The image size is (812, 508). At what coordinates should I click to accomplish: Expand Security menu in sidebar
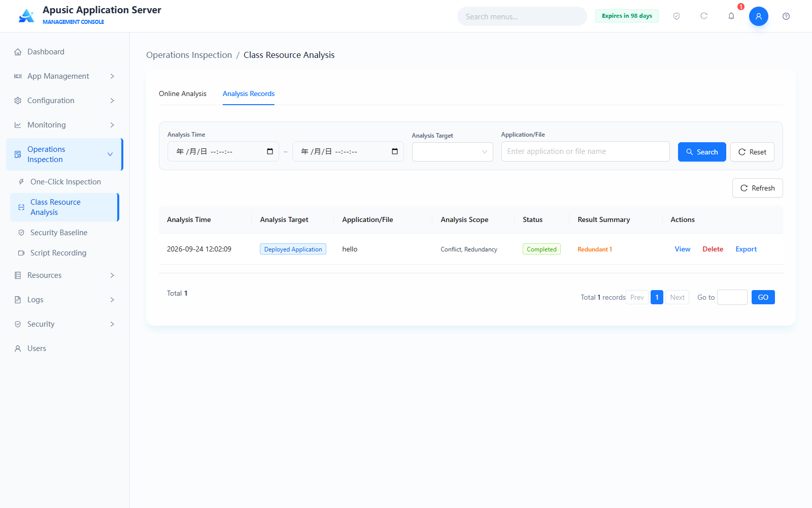pyautogui.click(x=65, y=324)
